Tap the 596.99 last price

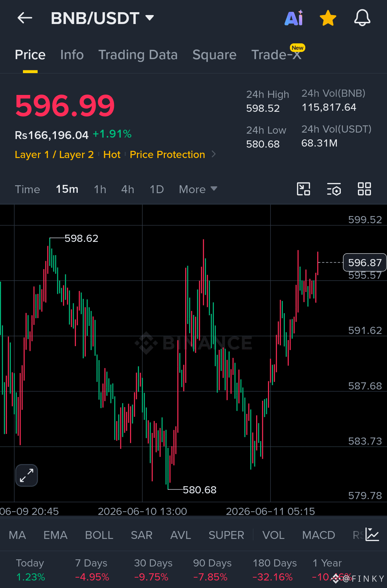(65, 106)
